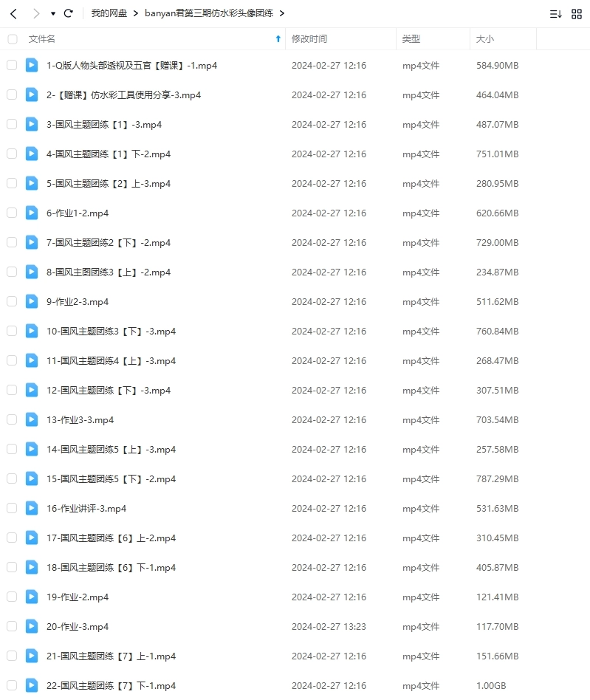This screenshot has height=700, width=590.
Task: Open 22-国风主题团练【7】下-1.mp4
Action: coord(111,686)
